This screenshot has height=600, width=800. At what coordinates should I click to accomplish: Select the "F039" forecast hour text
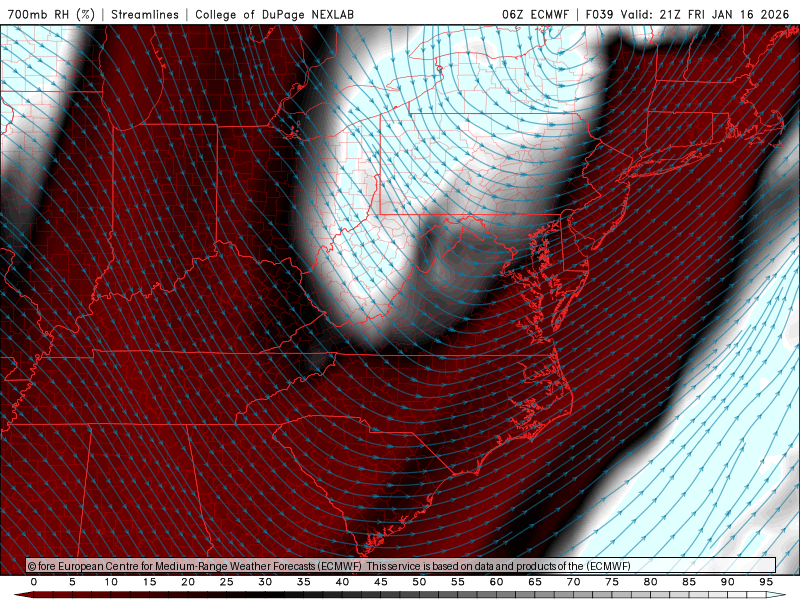point(600,14)
